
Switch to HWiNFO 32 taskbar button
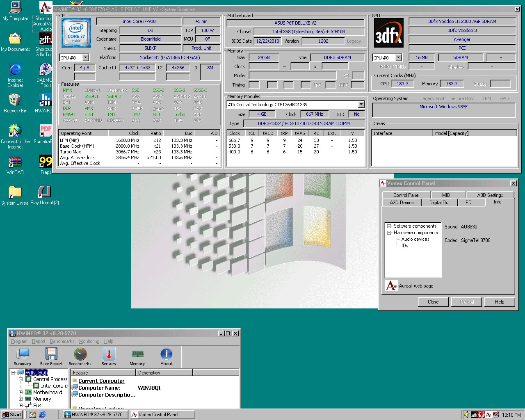pyautogui.click(x=96, y=415)
